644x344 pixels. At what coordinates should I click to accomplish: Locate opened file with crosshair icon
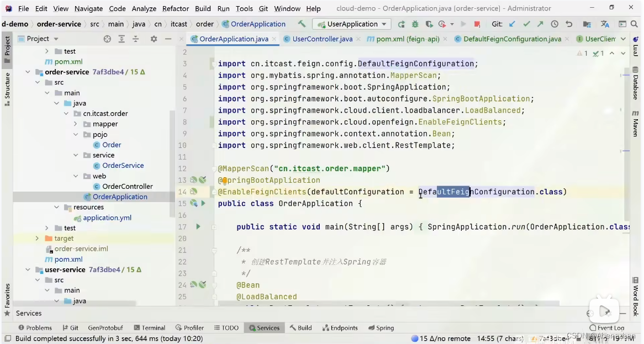point(107,39)
